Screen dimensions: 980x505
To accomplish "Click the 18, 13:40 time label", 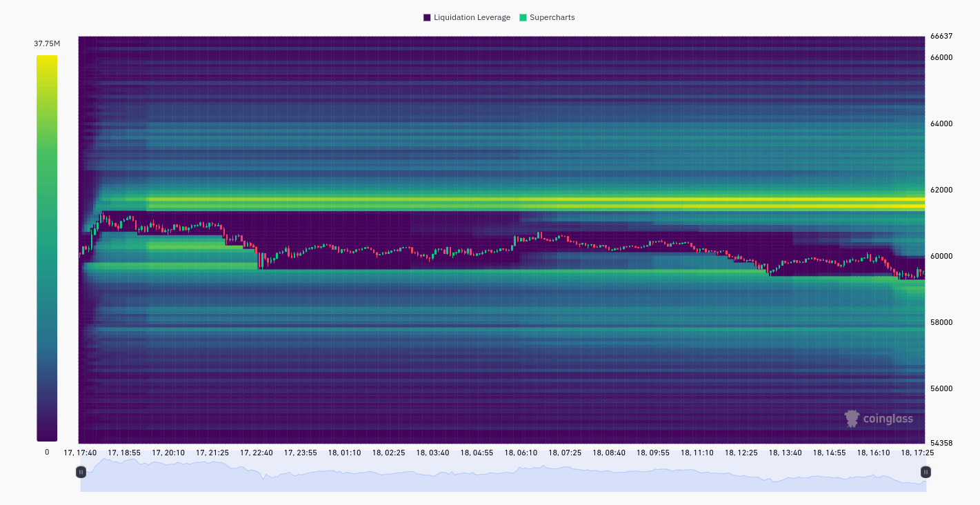I will (x=786, y=453).
